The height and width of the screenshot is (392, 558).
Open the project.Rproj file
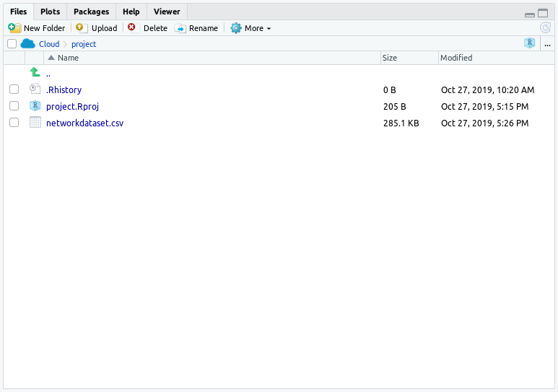[73, 106]
